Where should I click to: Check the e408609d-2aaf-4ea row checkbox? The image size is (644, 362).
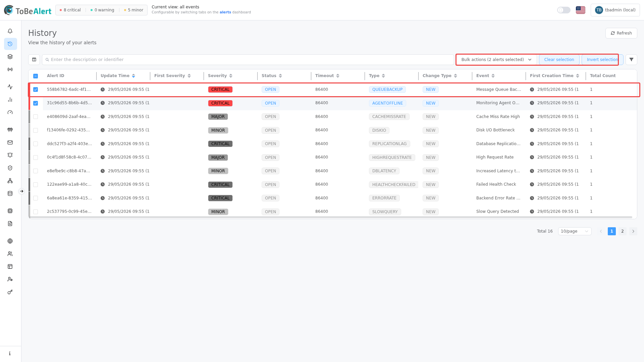[x=36, y=117]
